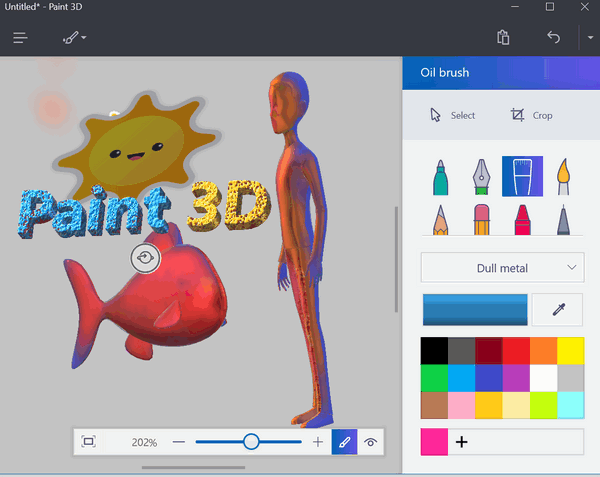Click the rotate handle on the fish

(145, 258)
